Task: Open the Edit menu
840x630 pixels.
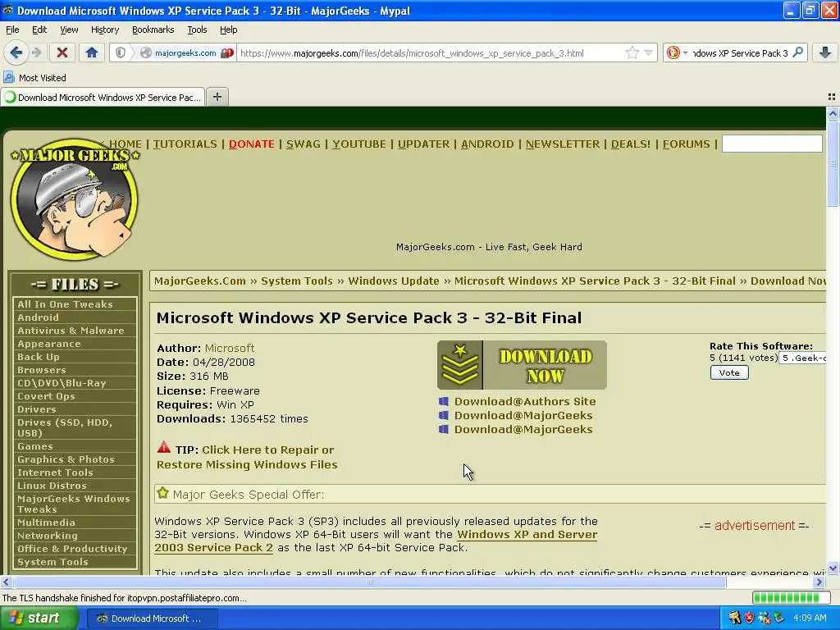Action: click(39, 30)
